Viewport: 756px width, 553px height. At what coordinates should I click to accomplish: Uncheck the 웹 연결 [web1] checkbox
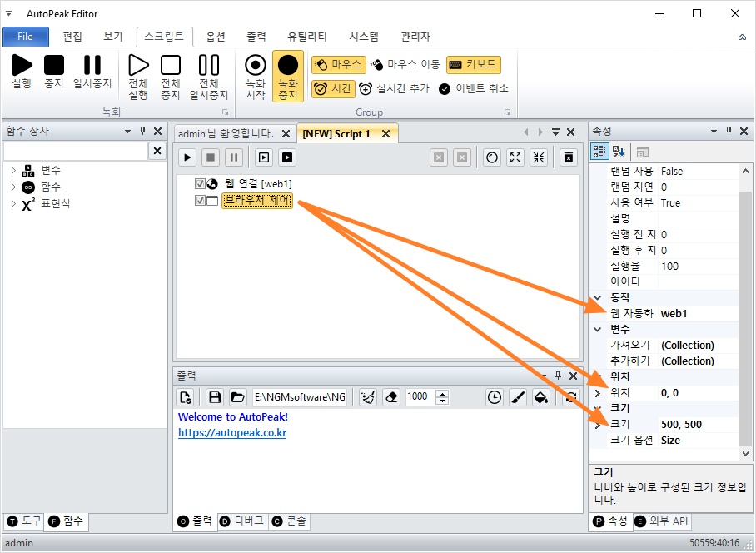(x=200, y=184)
